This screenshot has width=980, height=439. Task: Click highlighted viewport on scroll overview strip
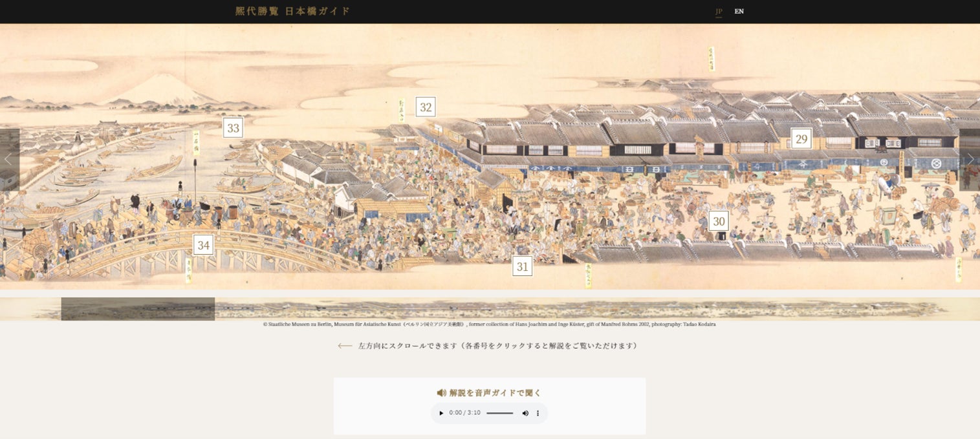coord(138,309)
